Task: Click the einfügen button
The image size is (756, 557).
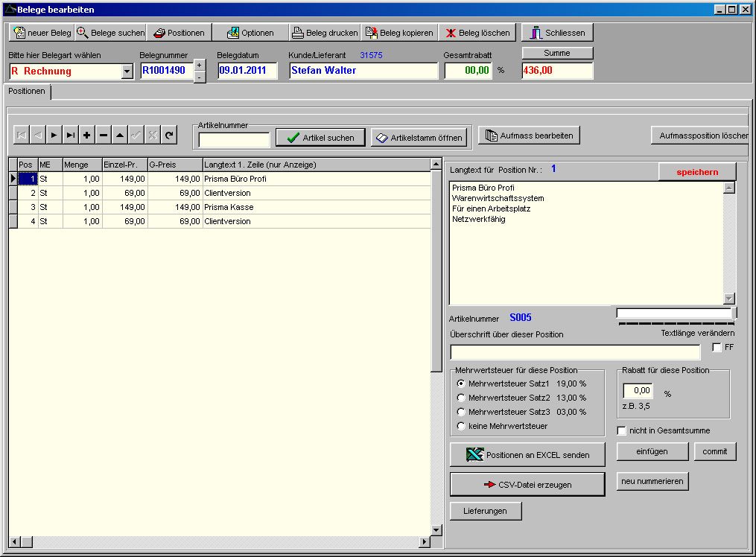Action: pos(652,451)
